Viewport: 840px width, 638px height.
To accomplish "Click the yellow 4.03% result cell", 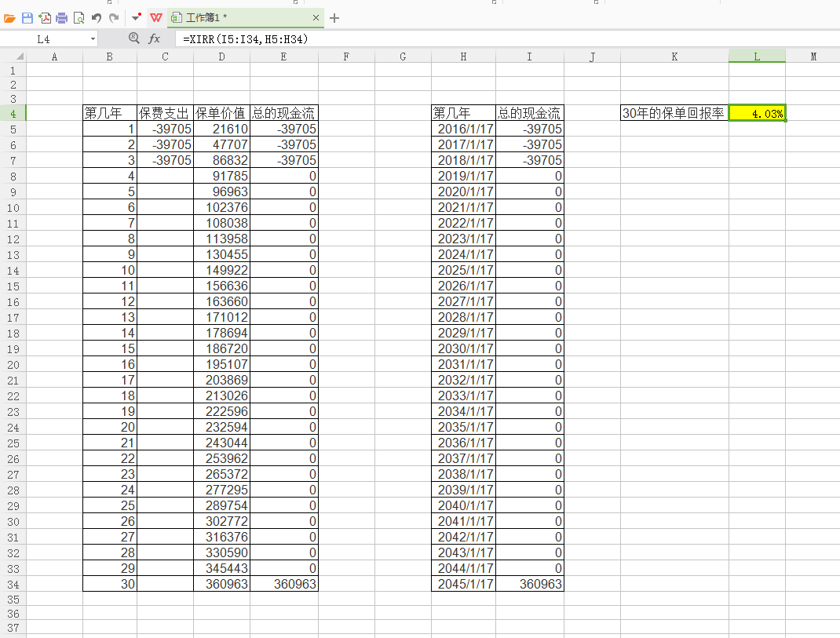I will [x=757, y=113].
